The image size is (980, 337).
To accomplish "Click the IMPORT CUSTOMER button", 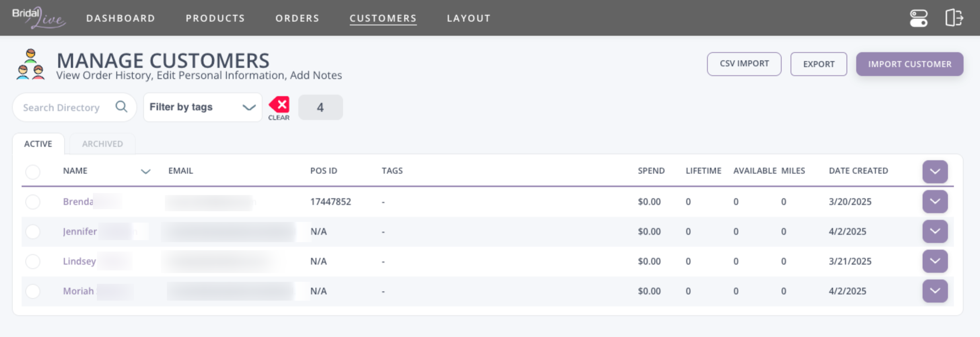I will pos(909,64).
